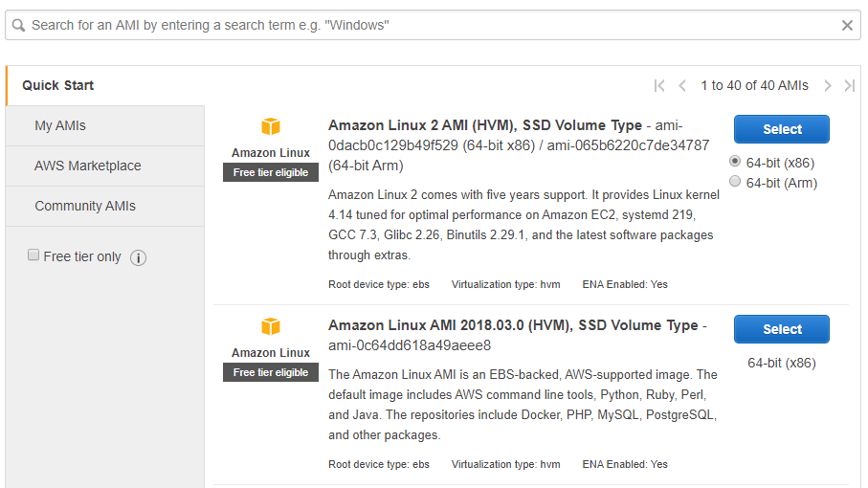Choose the 64-bit (x86) radio option
Viewport: 868px width, 488px height.
coord(735,161)
